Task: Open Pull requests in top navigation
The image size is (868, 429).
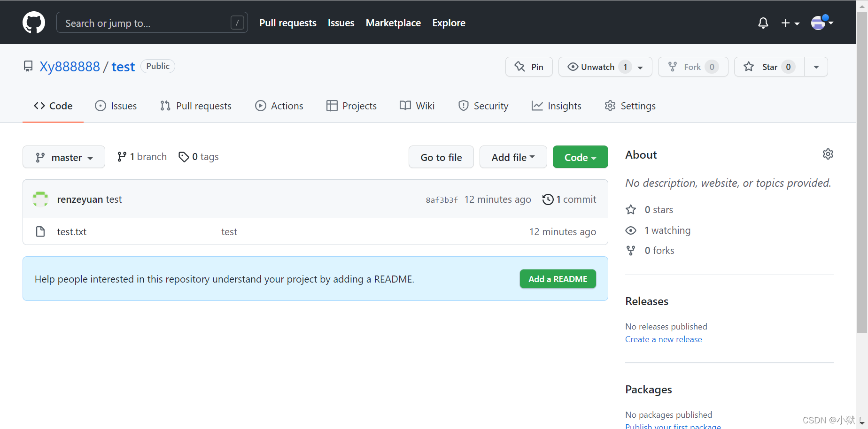Action: click(x=288, y=23)
